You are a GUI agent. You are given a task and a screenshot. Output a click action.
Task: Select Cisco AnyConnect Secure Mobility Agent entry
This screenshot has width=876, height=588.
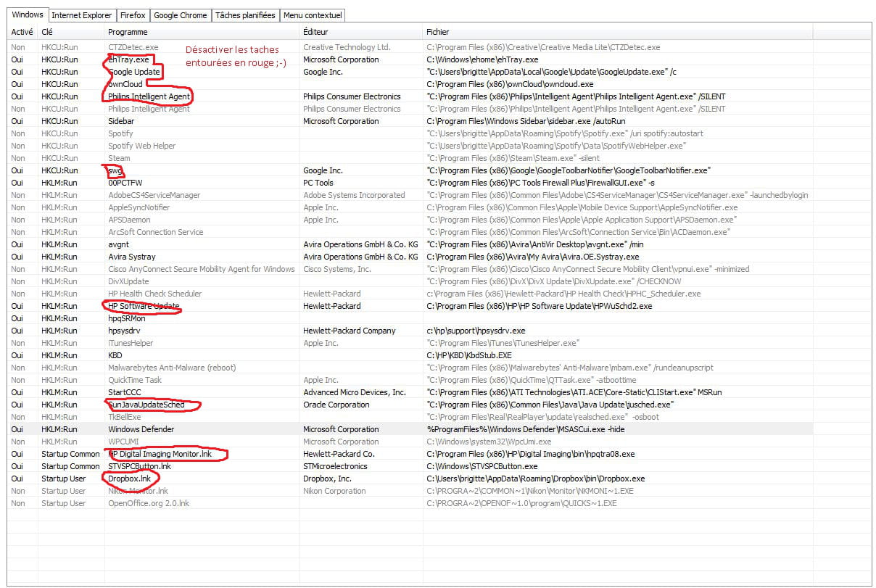point(201,269)
